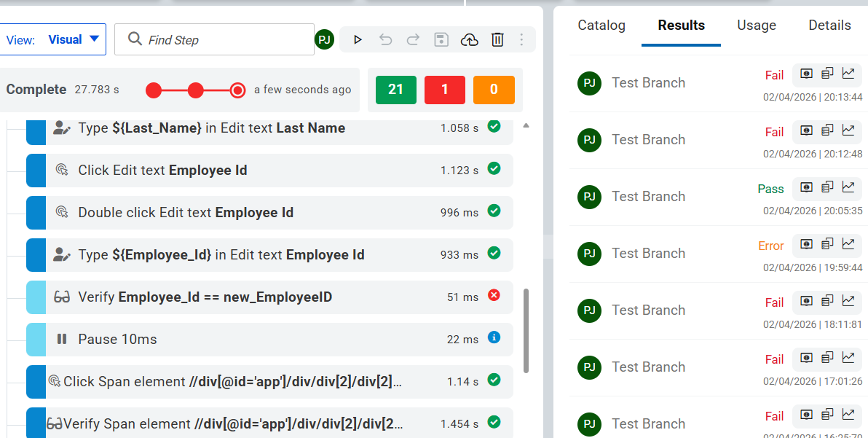Open the View Visual dropdown
Image resolution: width=868 pixels, height=438 pixels.
(x=55, y=39)
